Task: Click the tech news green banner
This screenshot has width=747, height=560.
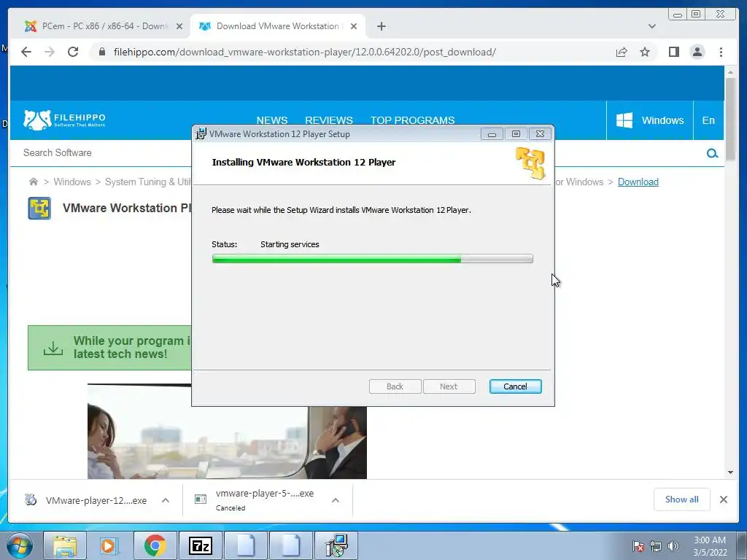Action: pos(109,348)
